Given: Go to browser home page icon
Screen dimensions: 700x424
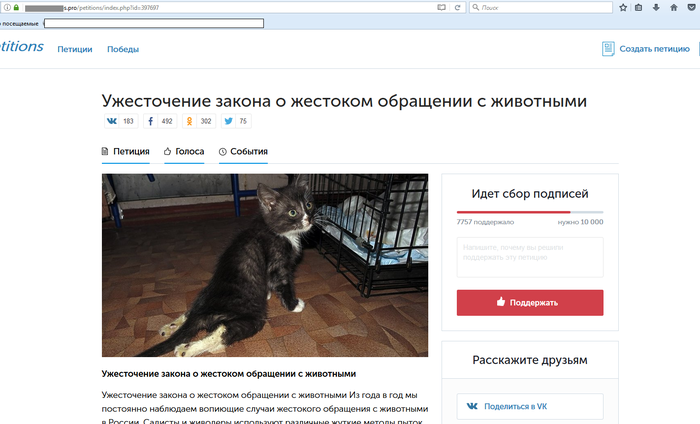Looking at the screenshot, I should click(674, 7).
